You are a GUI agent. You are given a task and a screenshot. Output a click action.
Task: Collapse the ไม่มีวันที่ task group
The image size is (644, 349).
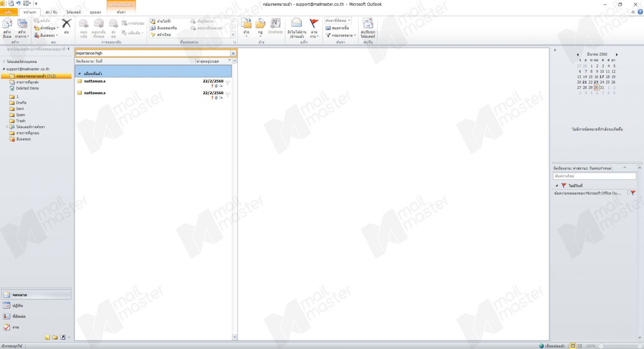pyautogui.click(x=557, y=186)
